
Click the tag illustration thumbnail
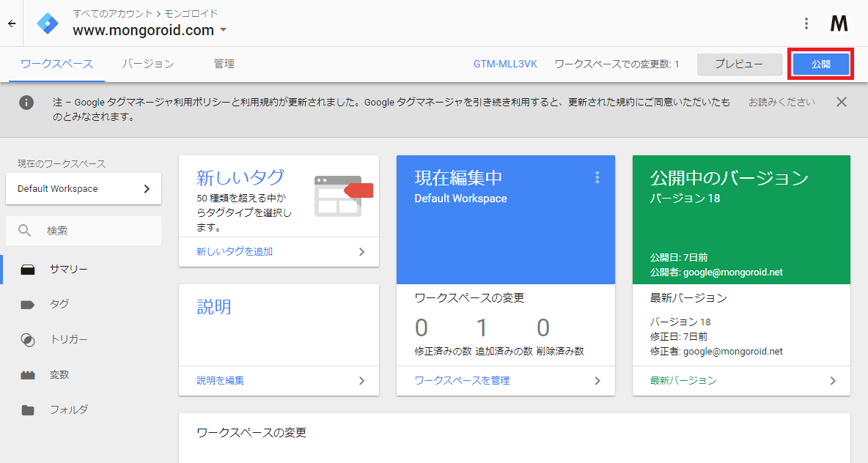coord(343,196)
